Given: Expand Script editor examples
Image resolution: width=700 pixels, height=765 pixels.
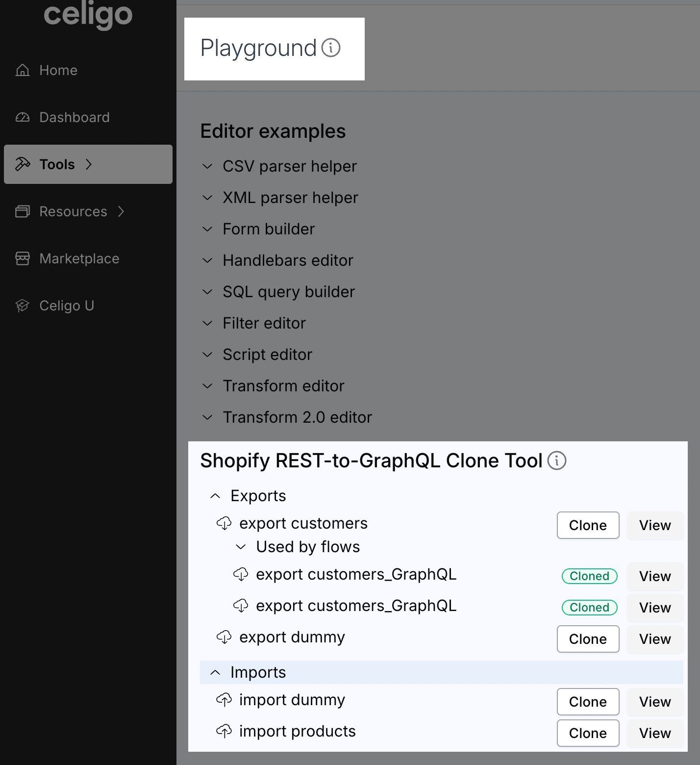Looking at the screenshot, I should click(207, 355).
